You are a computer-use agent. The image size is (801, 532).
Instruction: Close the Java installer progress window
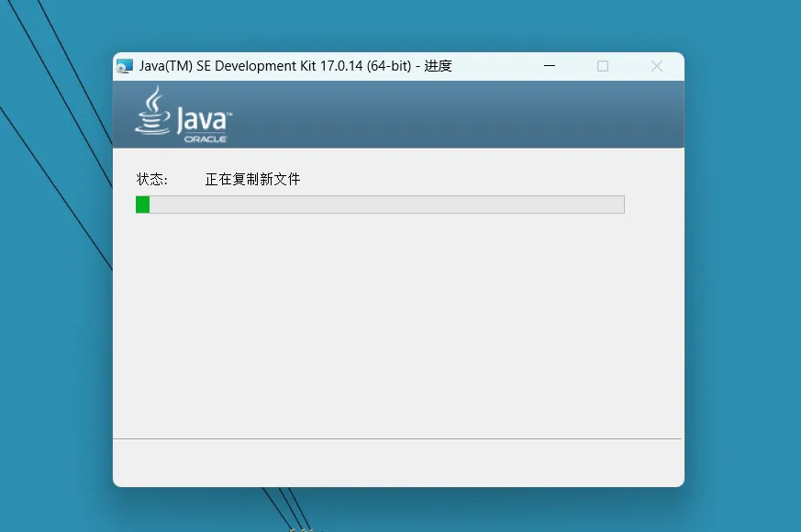pos(657,66)
